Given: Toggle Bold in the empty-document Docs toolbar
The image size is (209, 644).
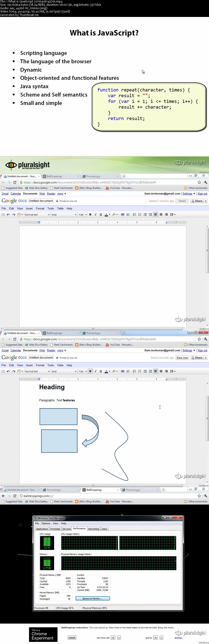Looking at the screenshot, I should tap(90, 215).
